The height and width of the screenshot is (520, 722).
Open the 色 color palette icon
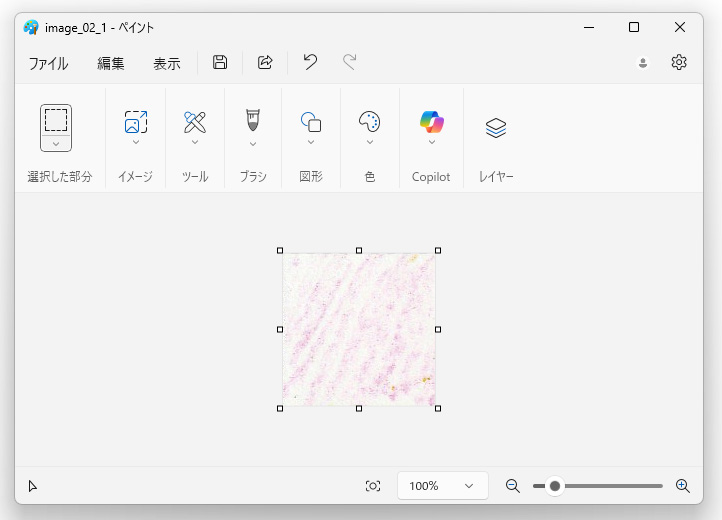(x=369, y=122)
